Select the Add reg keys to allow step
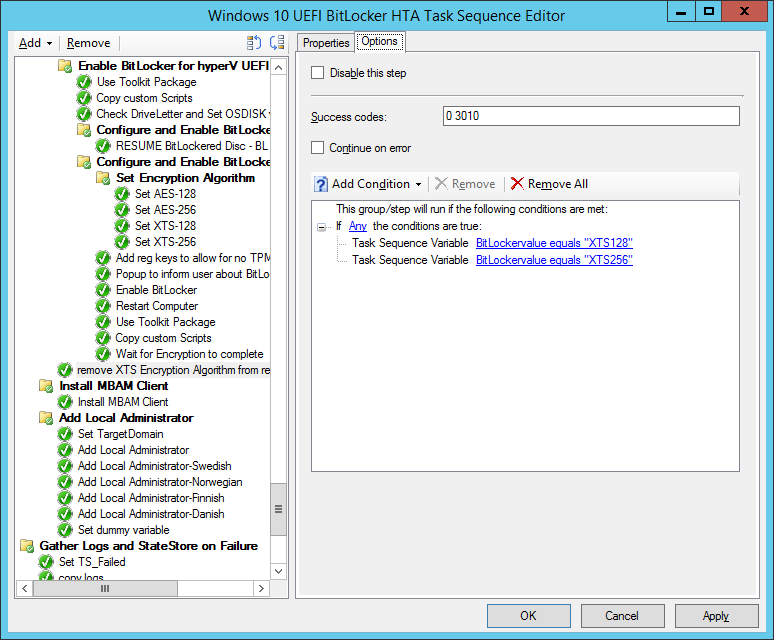This screenshot has height=640, width=774. pyautogui.click(x=193, y=258)
